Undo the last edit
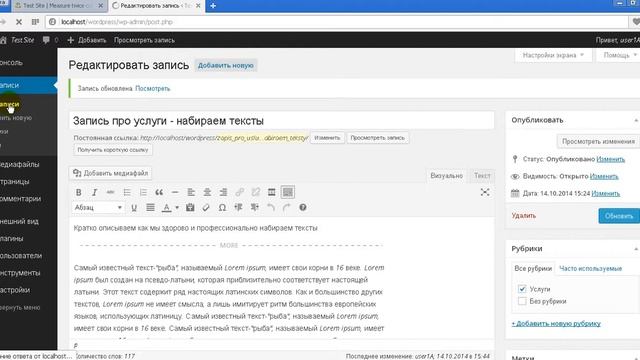Screen dimensions: 640x360 click(x=271, y=208)
